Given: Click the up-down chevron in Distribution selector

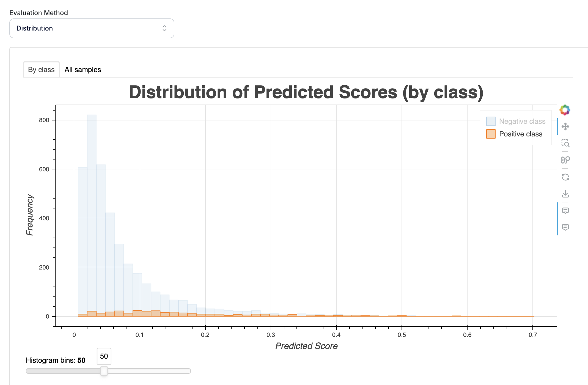Looking at the screenshot, I should (x=164, y=28).
